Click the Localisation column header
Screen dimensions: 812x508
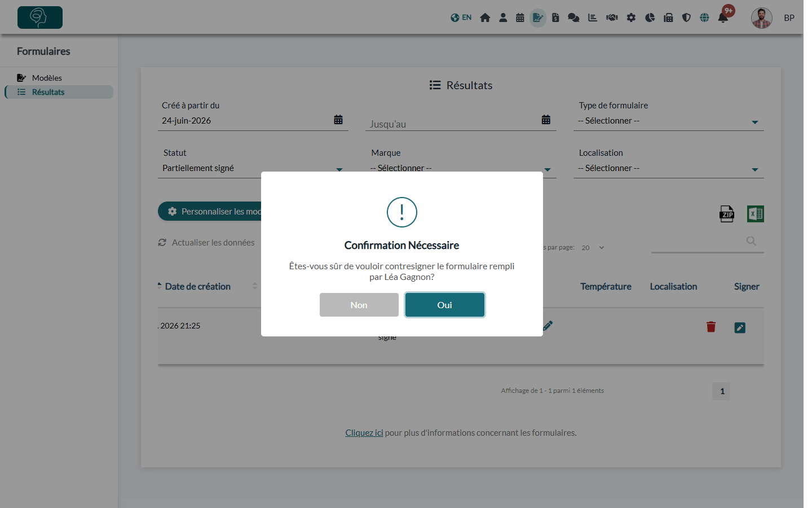click(x=673, y=287)
